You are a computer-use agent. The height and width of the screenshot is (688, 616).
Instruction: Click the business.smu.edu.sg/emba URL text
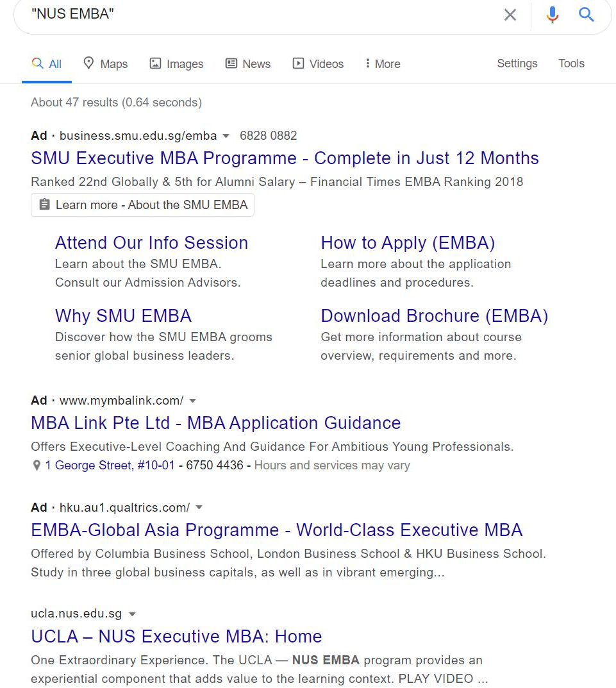coord(138,135)
